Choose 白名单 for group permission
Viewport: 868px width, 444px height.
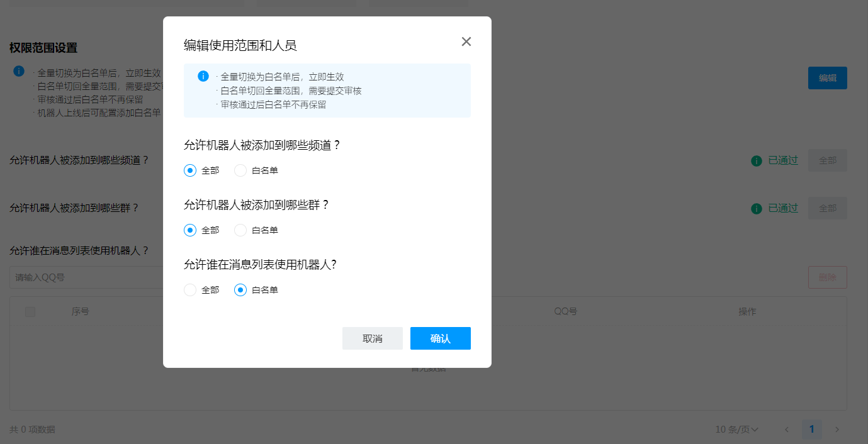click(240, 230)
